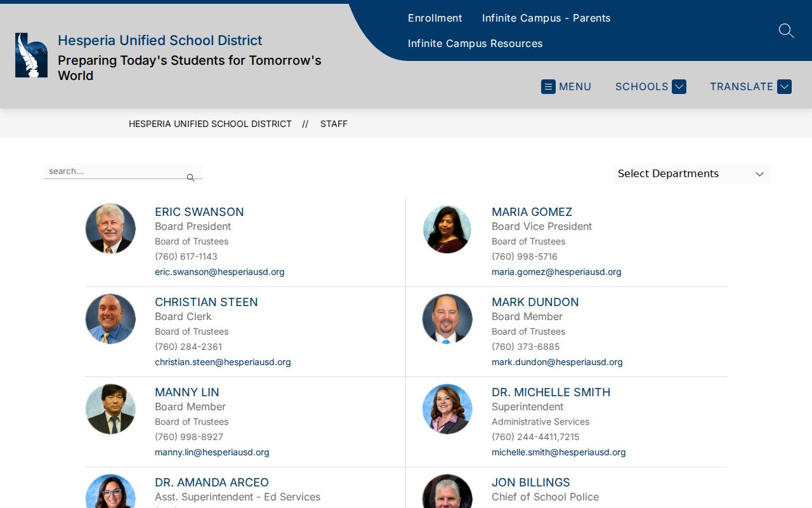Open CHRISTIAN STEEN profile name
The image size is (812, 508).
point(206,302)
